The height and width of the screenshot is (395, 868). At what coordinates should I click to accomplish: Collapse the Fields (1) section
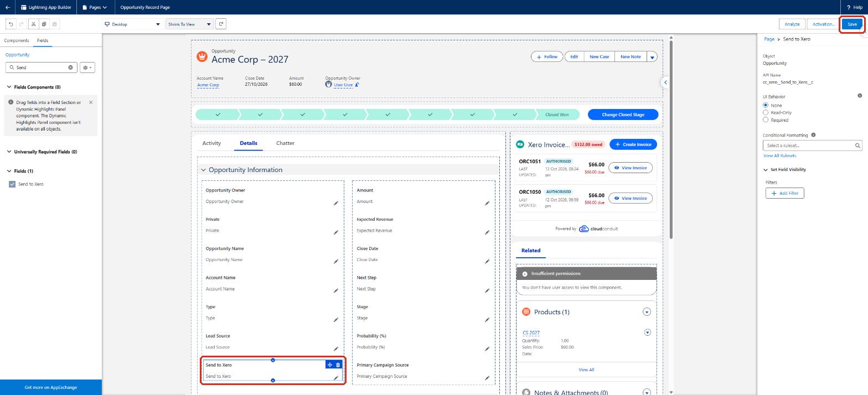[9, 171]
